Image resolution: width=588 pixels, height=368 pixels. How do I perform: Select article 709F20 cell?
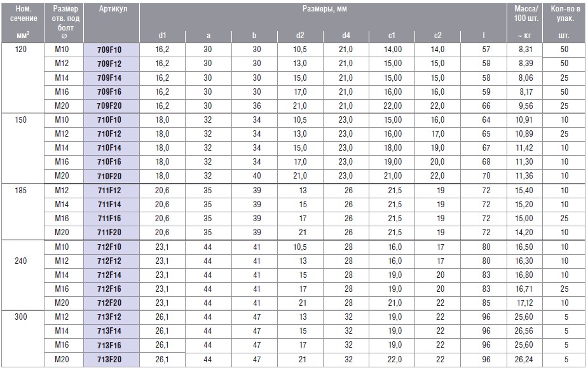pyautogui.click(x=111, y=106)
